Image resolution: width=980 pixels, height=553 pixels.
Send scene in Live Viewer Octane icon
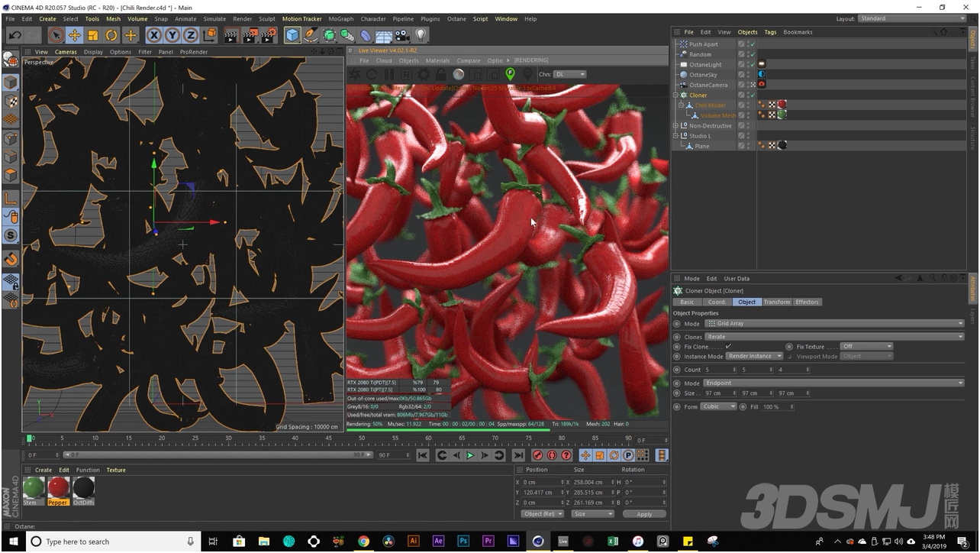point(355,74)
